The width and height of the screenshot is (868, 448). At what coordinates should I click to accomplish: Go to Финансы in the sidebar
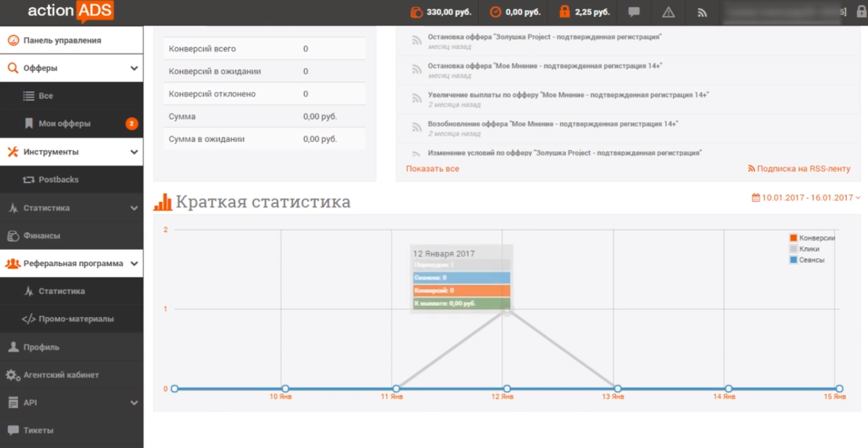42,236
